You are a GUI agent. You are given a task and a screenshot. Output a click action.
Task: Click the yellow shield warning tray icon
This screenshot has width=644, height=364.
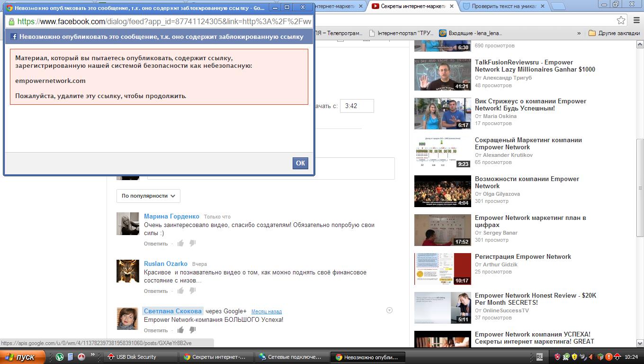(x=574, y=357)
